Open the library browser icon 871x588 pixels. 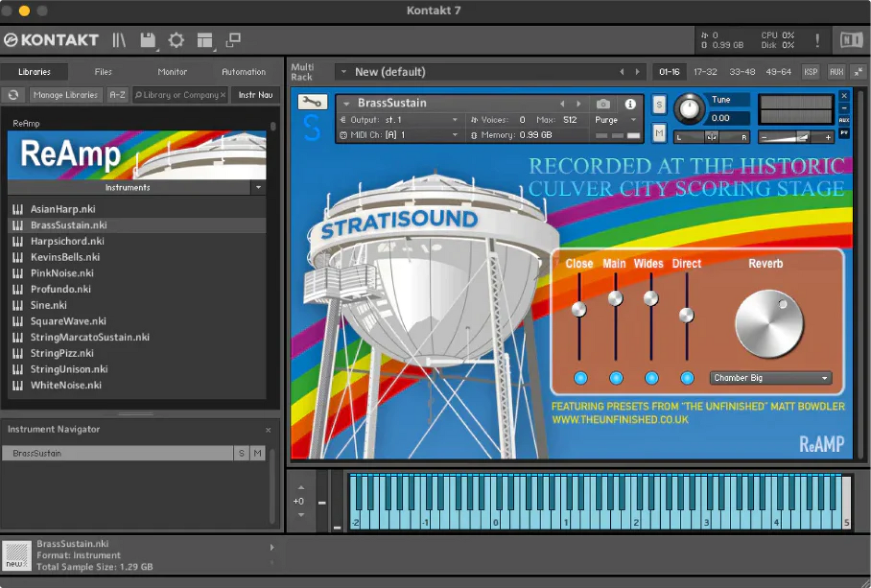pyautogui.click(x=119, y=40)
